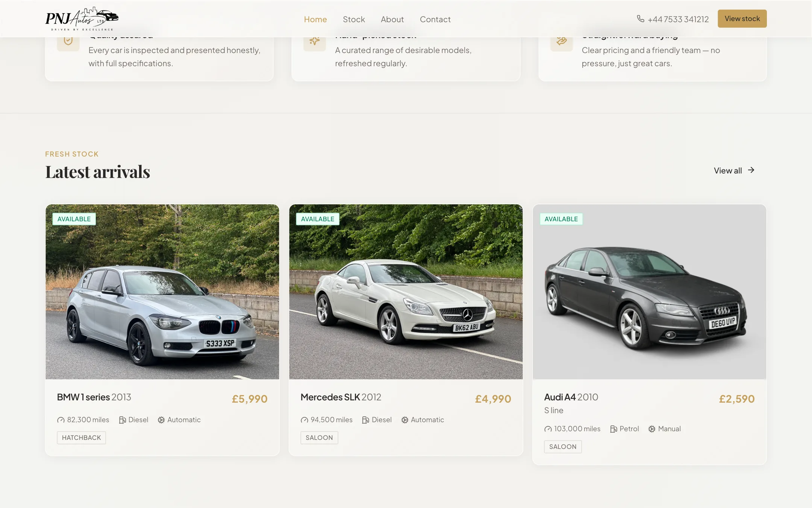The image size is (812, 508).
Task: Click the mileage gauge icon on BMW card
Action: [61, 420]
